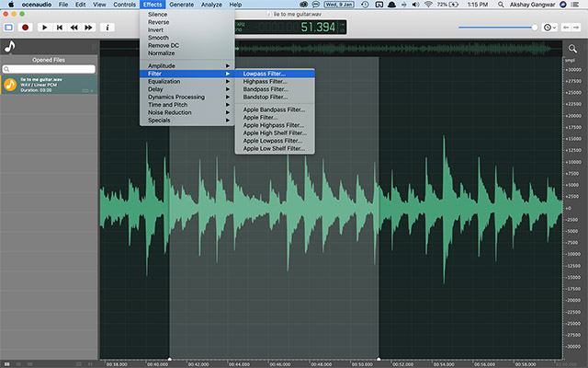Expand the Amplitude submenu
Viewport: 588px width, 368px height.
pyautogui.click(x=187, y=65)
